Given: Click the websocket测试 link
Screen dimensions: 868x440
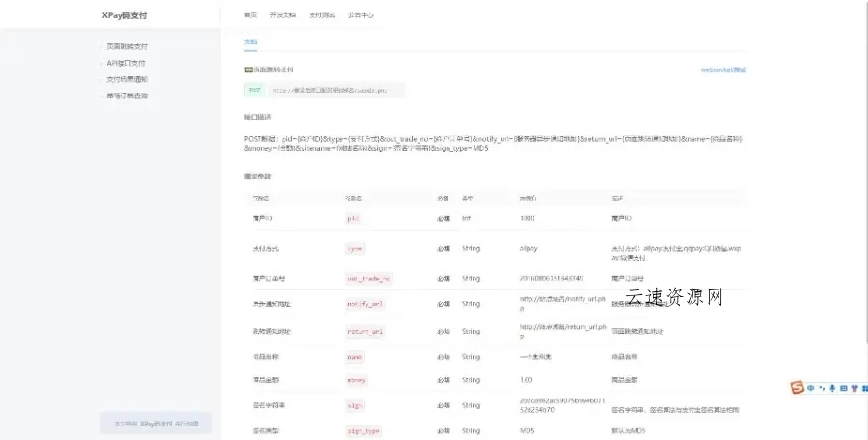Looking at the screenshot, I should point(723,69).
